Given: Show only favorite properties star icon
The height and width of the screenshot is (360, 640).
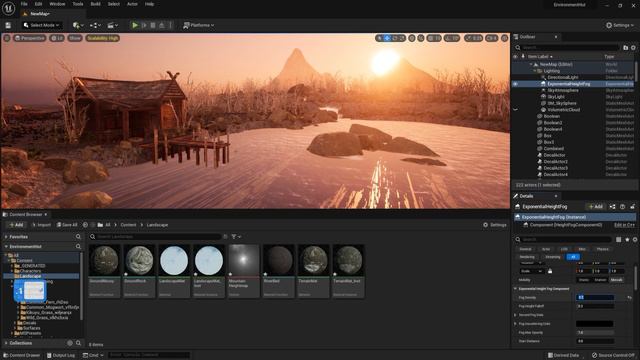Looking at the screenshot, I should coord(627,240).
